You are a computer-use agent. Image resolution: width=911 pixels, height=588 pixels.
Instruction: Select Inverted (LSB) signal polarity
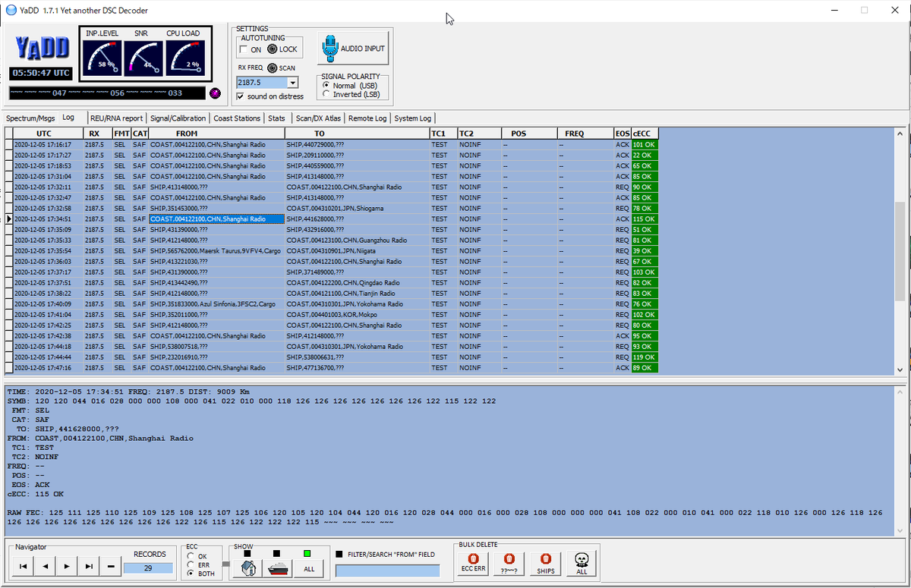pos(326,94)
